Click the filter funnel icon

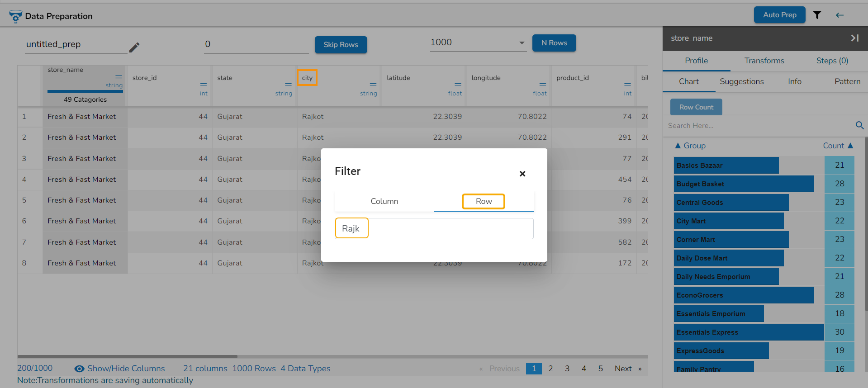point(817,15)
